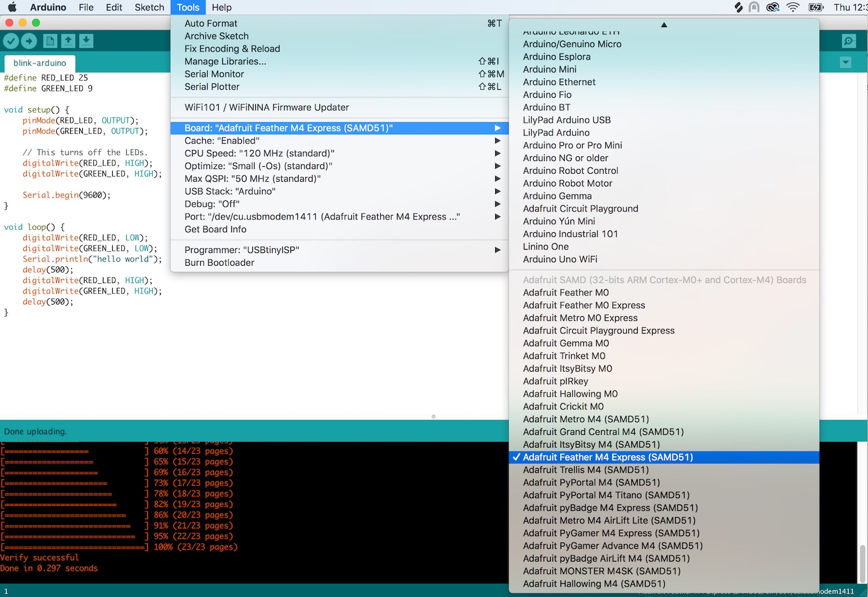
Task: Click the divider handle above console
Action: coord(433,417)
